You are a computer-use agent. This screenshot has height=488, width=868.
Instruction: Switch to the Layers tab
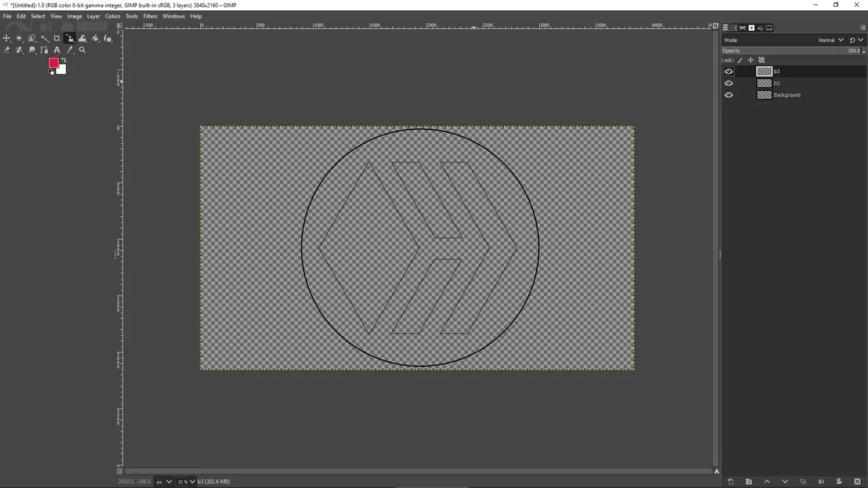tap(725, 28)
